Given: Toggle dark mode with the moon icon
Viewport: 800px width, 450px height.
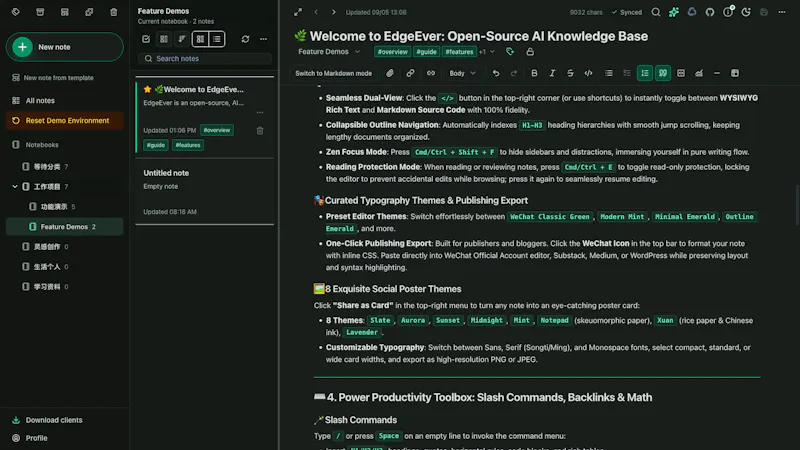Looking at the screenshot, I should [x=746, y=12].
